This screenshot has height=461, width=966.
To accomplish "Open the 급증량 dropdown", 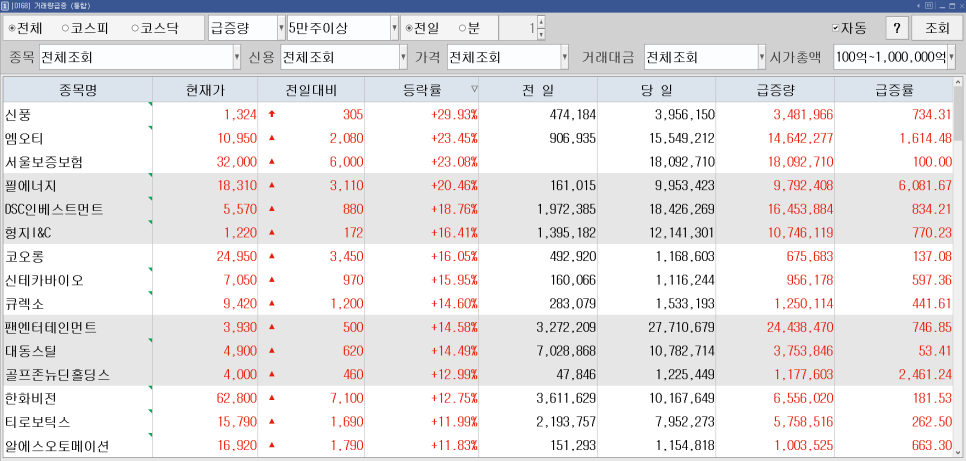I will tap(246, 28).
